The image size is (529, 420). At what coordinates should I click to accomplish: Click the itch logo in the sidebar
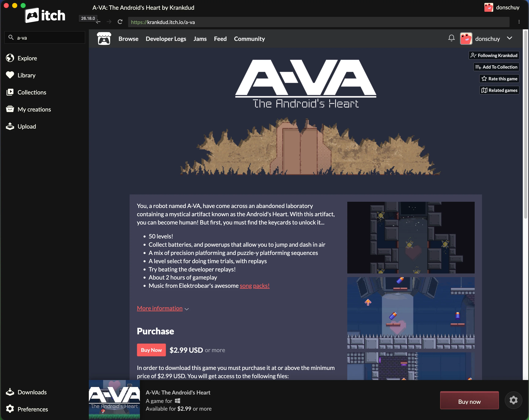tap(45, 15)
